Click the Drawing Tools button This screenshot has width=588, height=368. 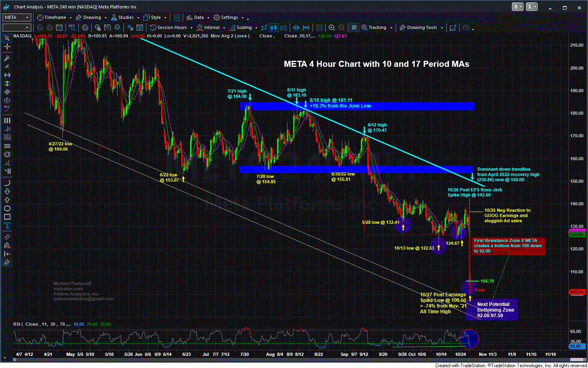[418, 27]
